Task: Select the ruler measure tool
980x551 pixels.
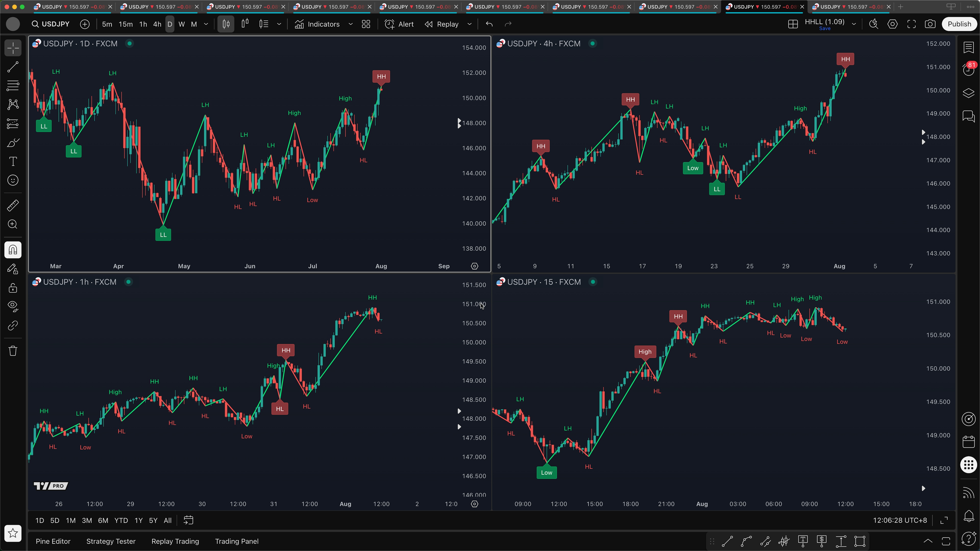Action: pos(13,206)
